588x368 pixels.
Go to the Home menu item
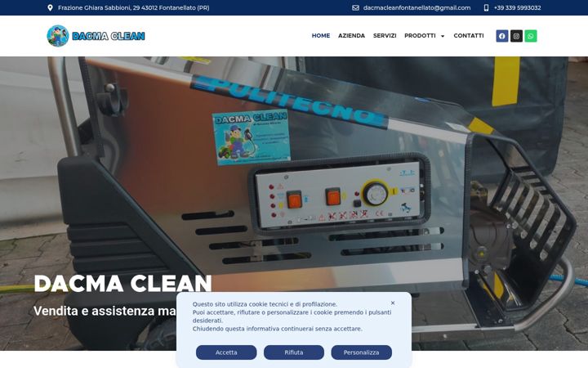[x=321, y=36]
